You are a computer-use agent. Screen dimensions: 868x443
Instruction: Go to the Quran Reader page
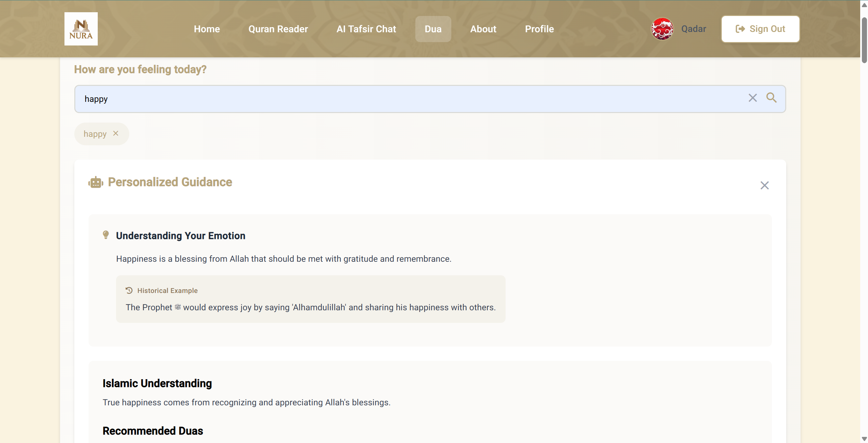(x=278, y=29)
